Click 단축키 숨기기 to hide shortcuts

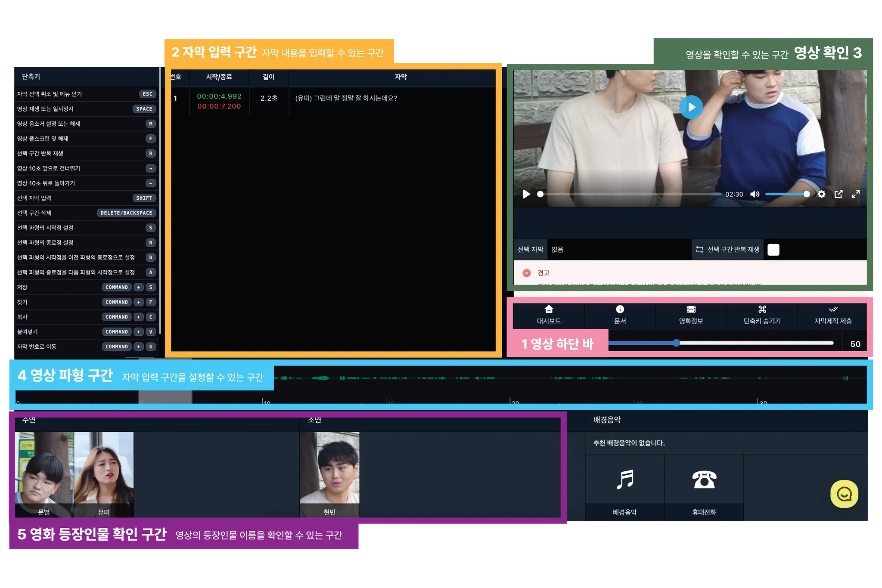coord(762,315)
